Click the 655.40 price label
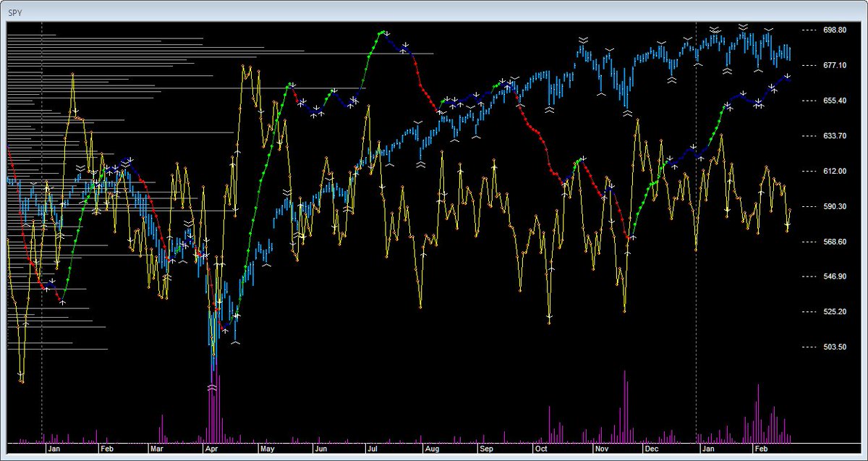The image size is (868, 461). tap(834, 101)
